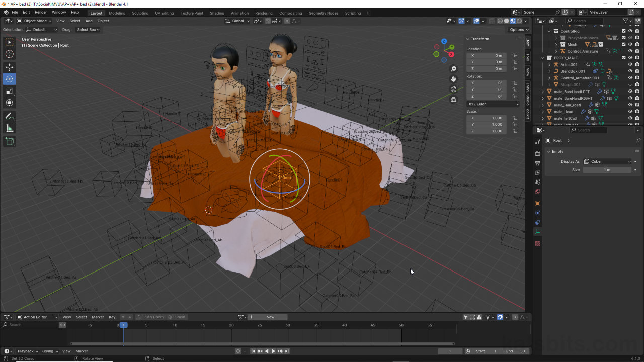Expand the male_BareHandLEFT tree item
Screen dimensions: 644x362
pyautogui.click(x=543, y=92)
